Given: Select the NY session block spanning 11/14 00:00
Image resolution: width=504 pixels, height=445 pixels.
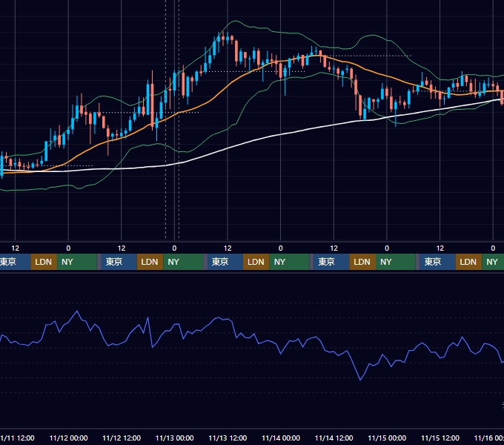Looking at the screenshot, I should click(x=289, y=262).
